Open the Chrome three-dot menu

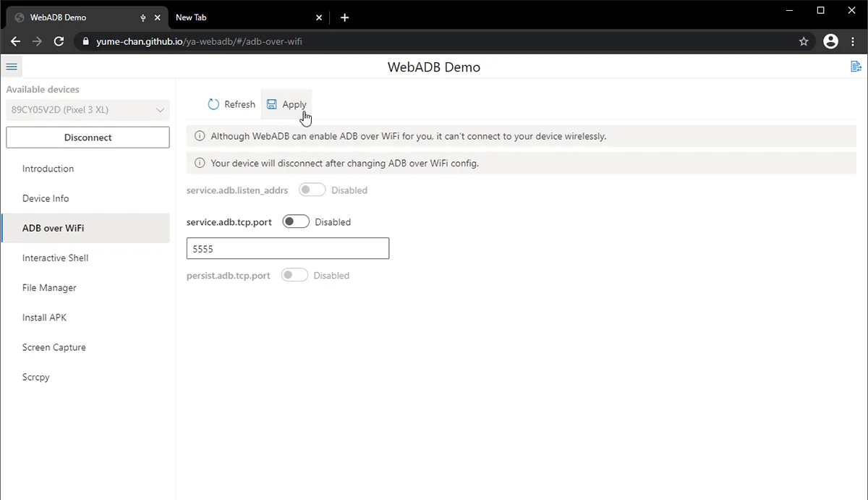pos(854,41)
